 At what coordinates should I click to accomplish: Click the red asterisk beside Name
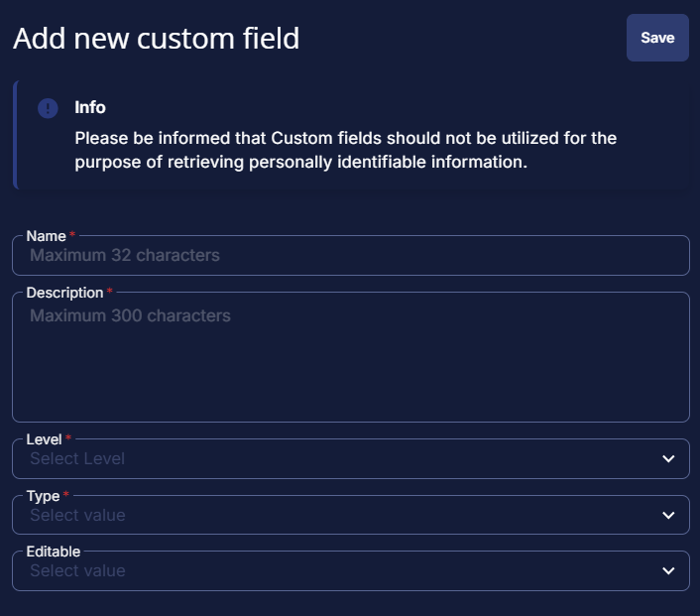pyautogui.click(x=71, y=234)
